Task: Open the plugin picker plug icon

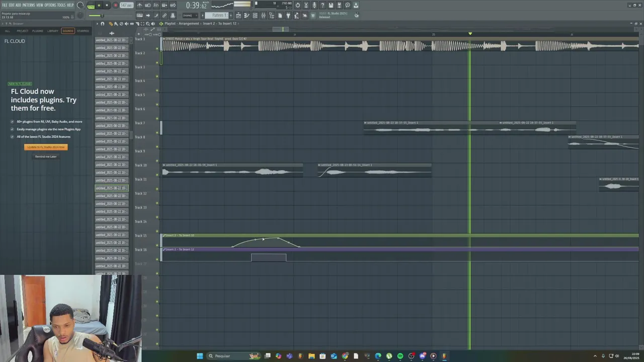Action: click(x=288, y=15)
